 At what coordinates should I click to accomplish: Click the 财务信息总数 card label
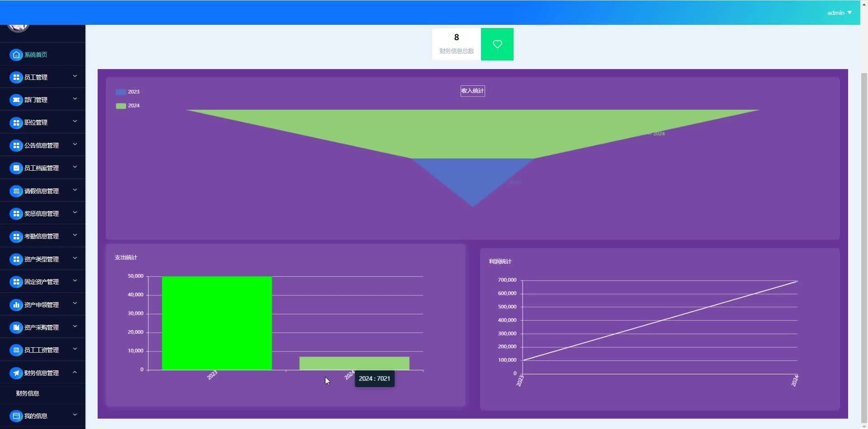(x=457, y=51)
